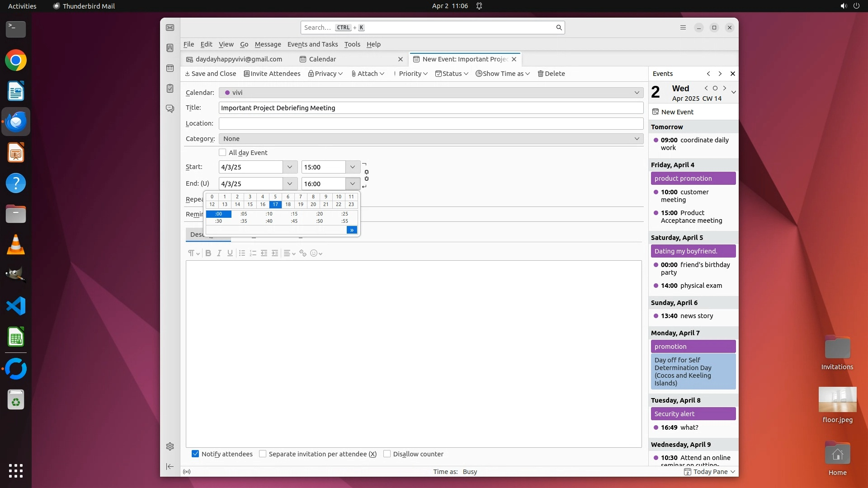Check Disallow counter option
The image size is (868, 488).
point(387,454)
